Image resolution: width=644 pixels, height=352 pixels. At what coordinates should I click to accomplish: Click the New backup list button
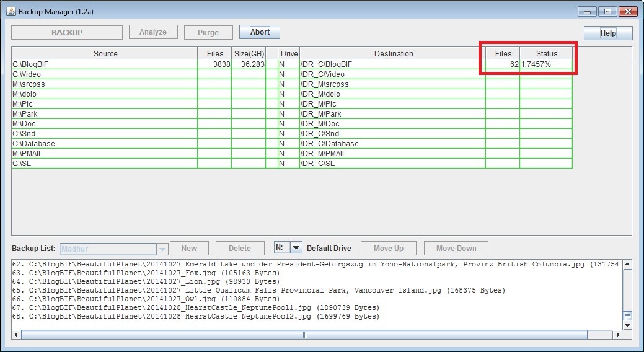[189, 249]
